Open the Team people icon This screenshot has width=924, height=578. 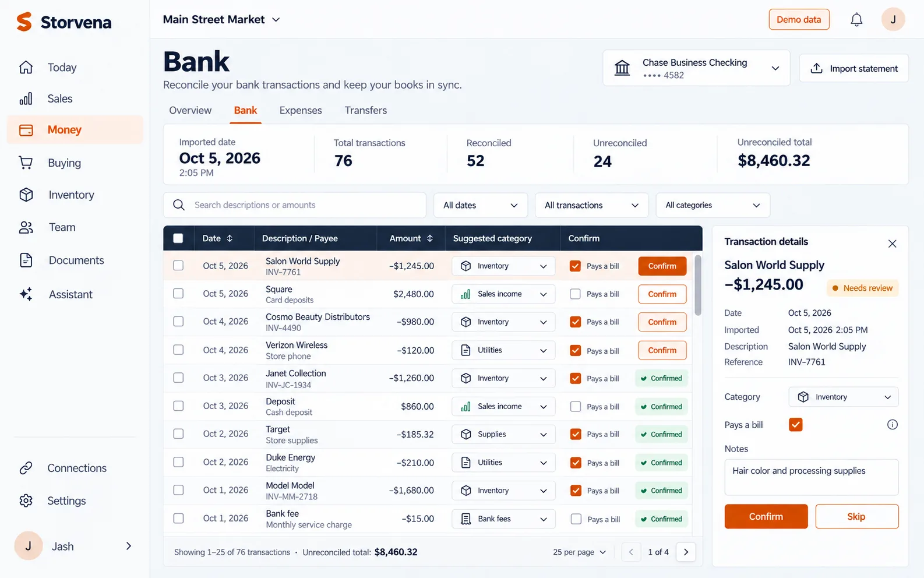coord(26,227)
